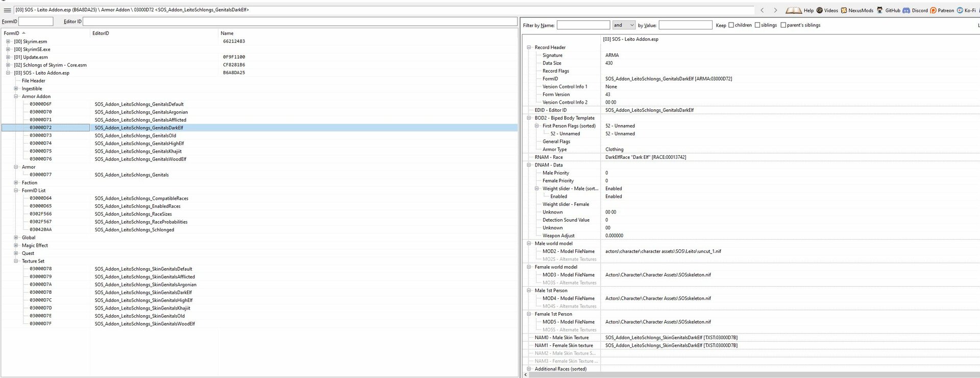This screenshot has width=980, height=378.
Task: Expand the Quest group
Action: pyautogui.click(x=16, y=253)
